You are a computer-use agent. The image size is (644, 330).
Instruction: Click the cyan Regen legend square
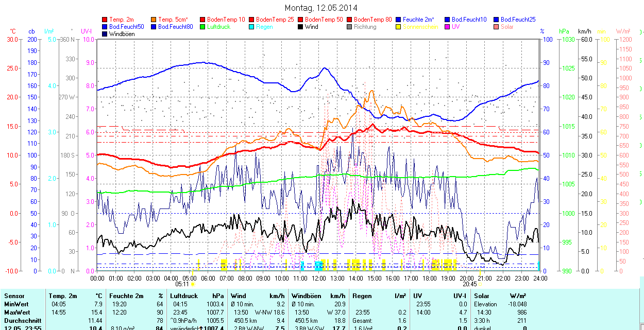[x=252, y=27]
